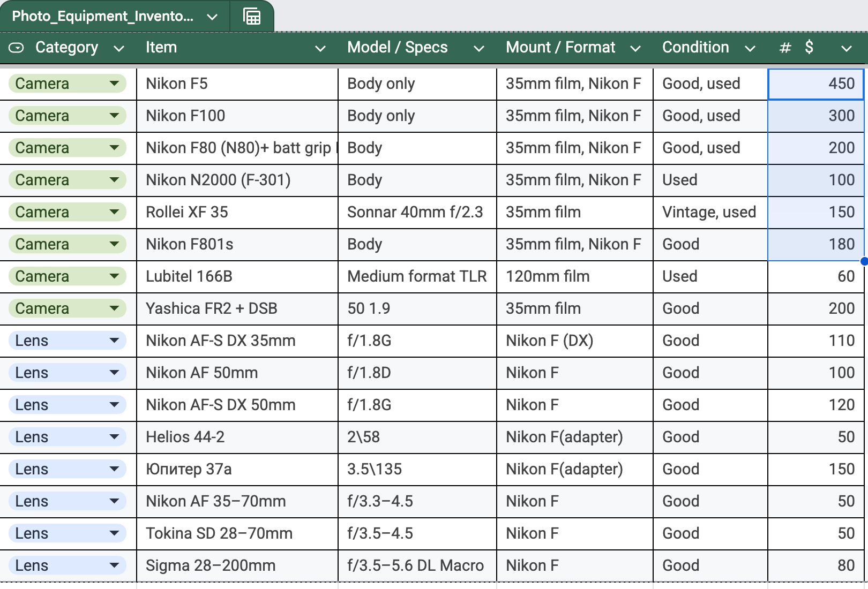Click the Medium format TLR specs cell
Image resolution: width=868 pixels, height=589 pixels.
[x=417, y=276]
